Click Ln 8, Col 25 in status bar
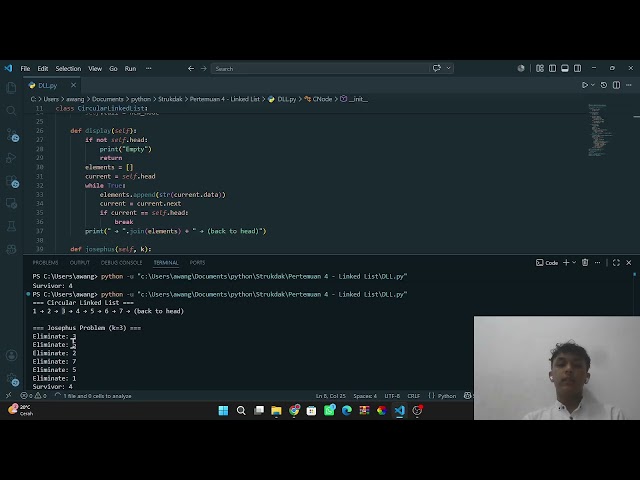The image size is (640, 480). pyautogui.click(x=331, y=396)
